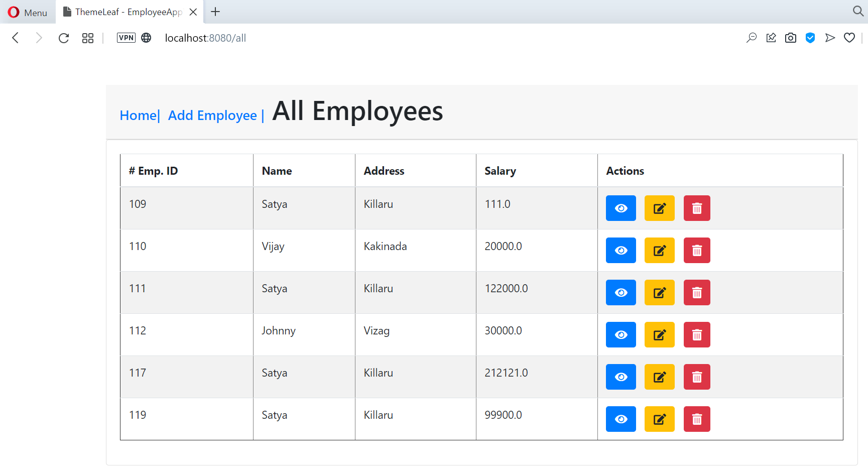Go to the Home link
Viewport: 868px width, 473px height.
click(x=138, y=115)
